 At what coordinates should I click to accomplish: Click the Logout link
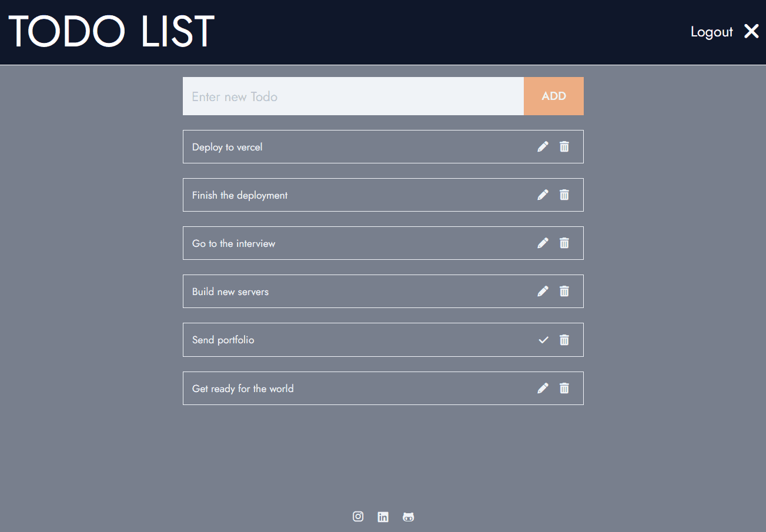(x=711, y=32)
